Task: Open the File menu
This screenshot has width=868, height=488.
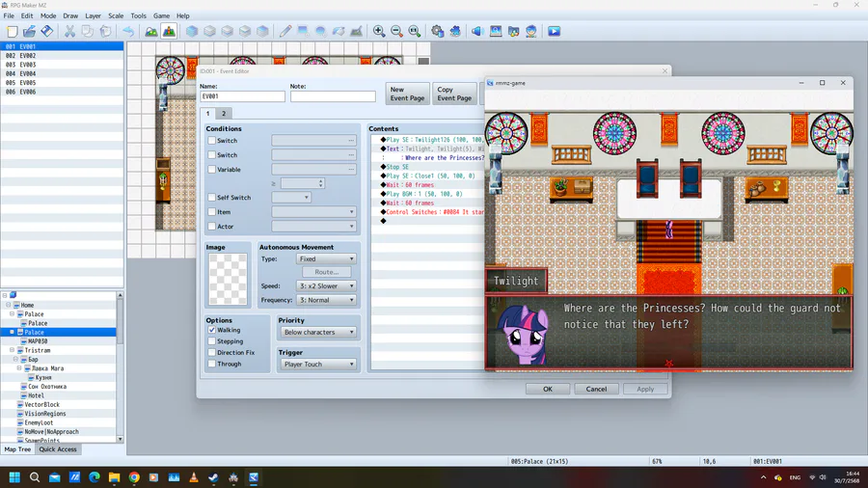Action: [9, 16]
